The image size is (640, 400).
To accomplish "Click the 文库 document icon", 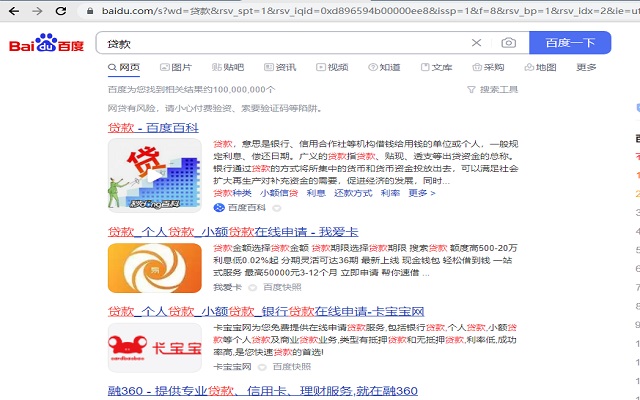I will 425,67.
